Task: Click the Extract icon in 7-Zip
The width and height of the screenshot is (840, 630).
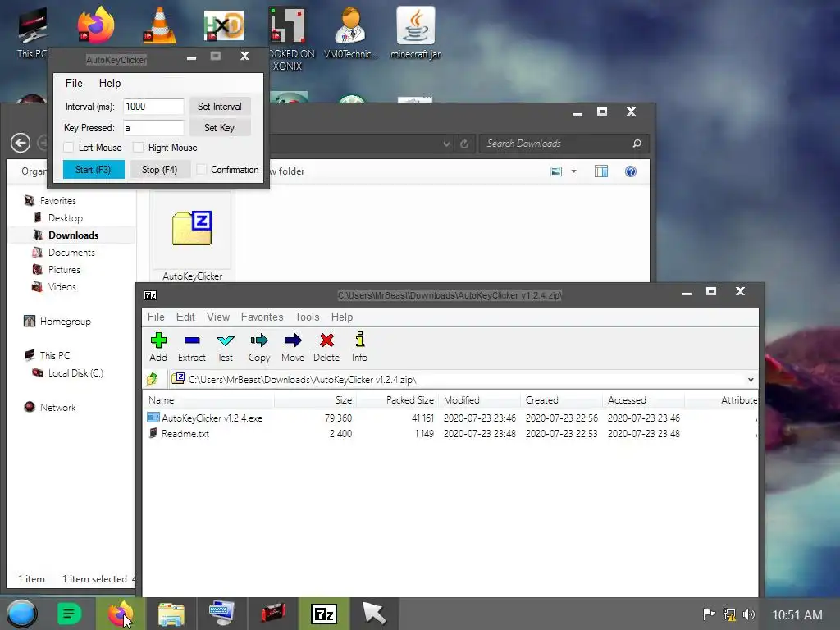Action: pos(192,340)
